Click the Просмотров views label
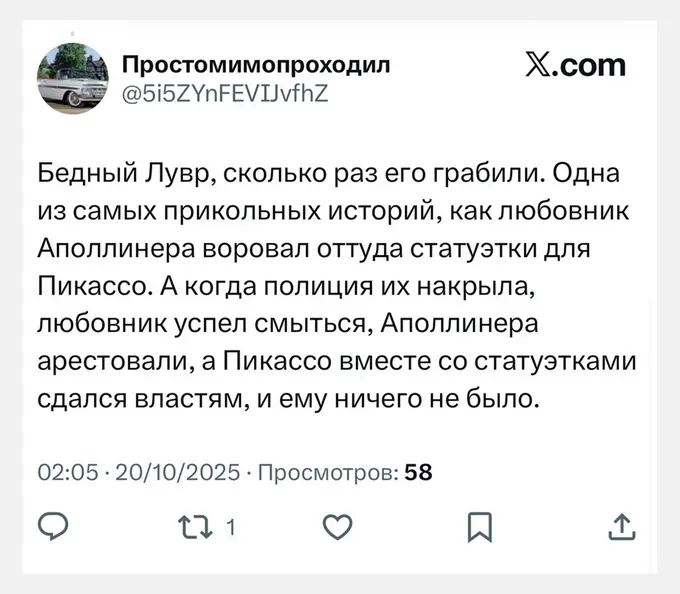680x594 pixels. click(327, 472)
